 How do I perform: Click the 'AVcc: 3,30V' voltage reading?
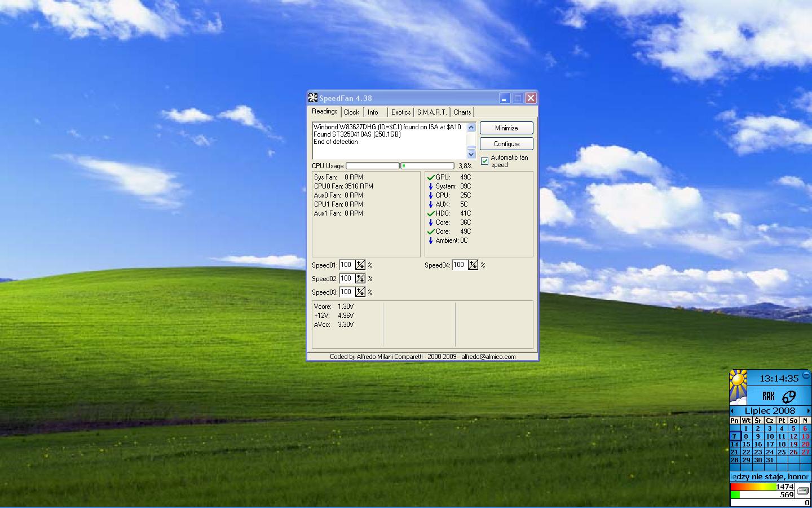pos(334,325)
